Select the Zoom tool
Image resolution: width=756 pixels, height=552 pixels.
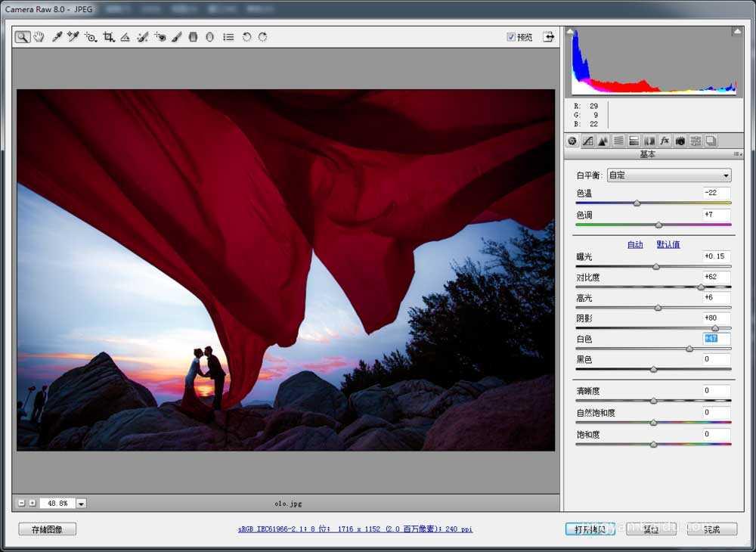pyautogui.click(x=23, y=36)
